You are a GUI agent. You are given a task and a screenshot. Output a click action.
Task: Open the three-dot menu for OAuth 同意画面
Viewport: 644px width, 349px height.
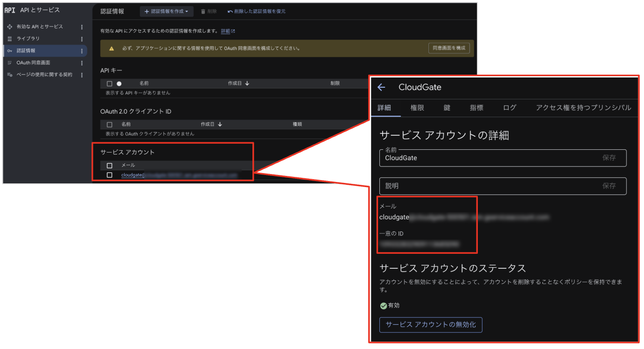(82, 63)
